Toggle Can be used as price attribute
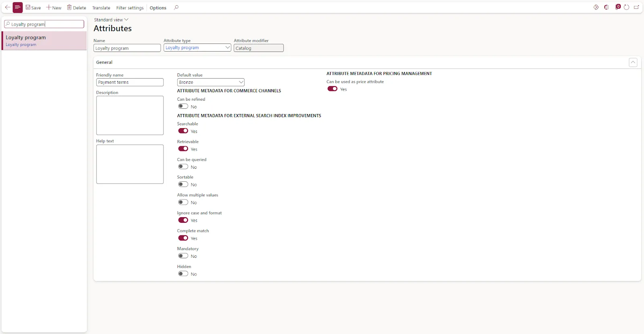The height and width of the screenshot is (334, 644). [x=332, y=89]
